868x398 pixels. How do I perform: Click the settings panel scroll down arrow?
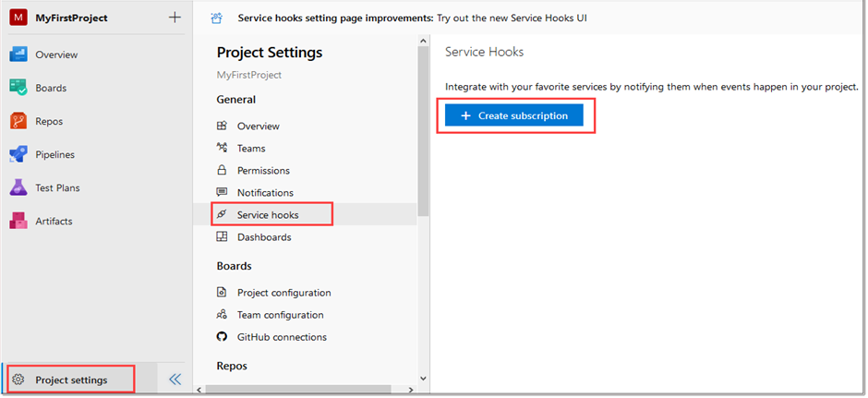(x=423, y=379)
